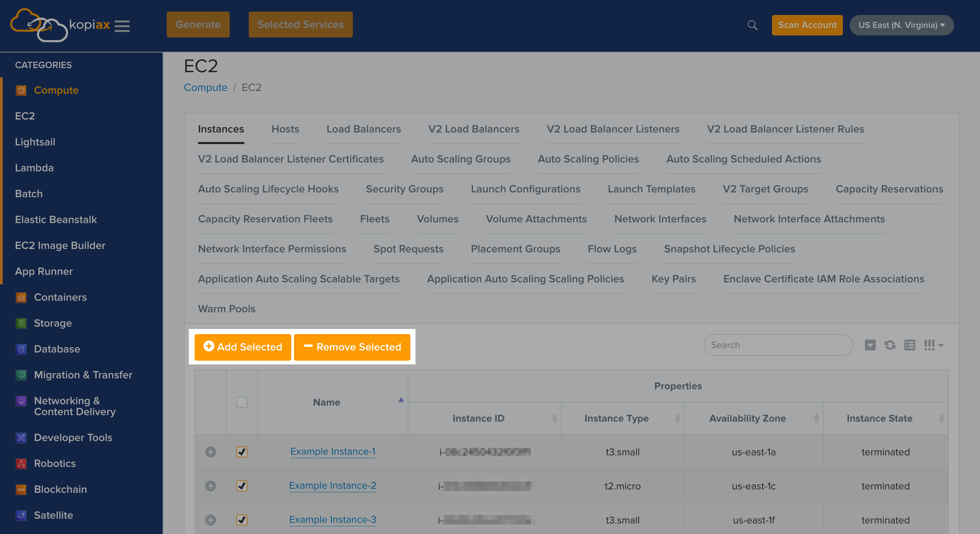Switch to the Load Balancers tab
This screenshot has width=980, height=534.
pyautogui.click(x=363, y=129)
